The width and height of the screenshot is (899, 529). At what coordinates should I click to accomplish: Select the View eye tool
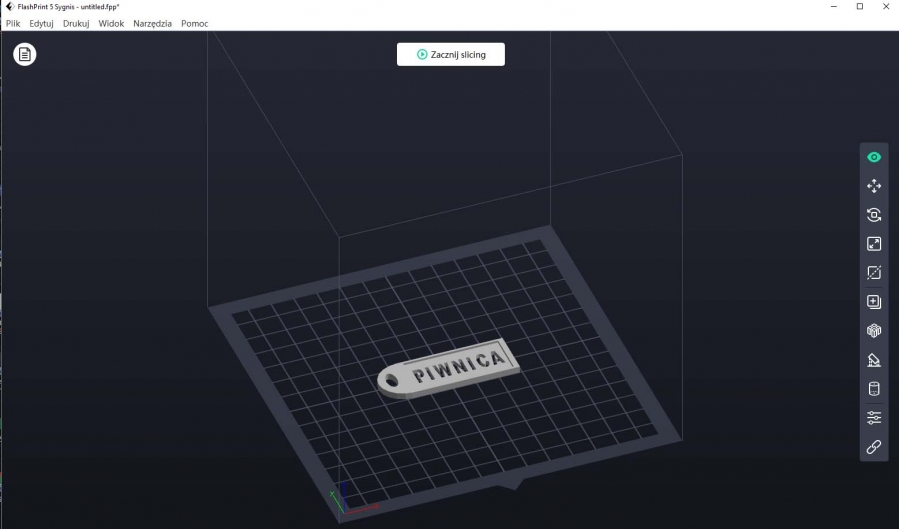[x=874, y=157]
